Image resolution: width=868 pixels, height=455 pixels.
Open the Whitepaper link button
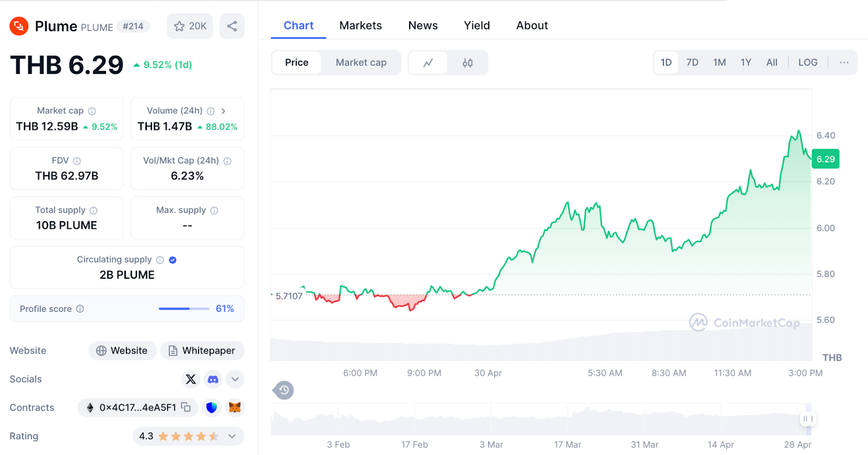click(x=202, y=351)
